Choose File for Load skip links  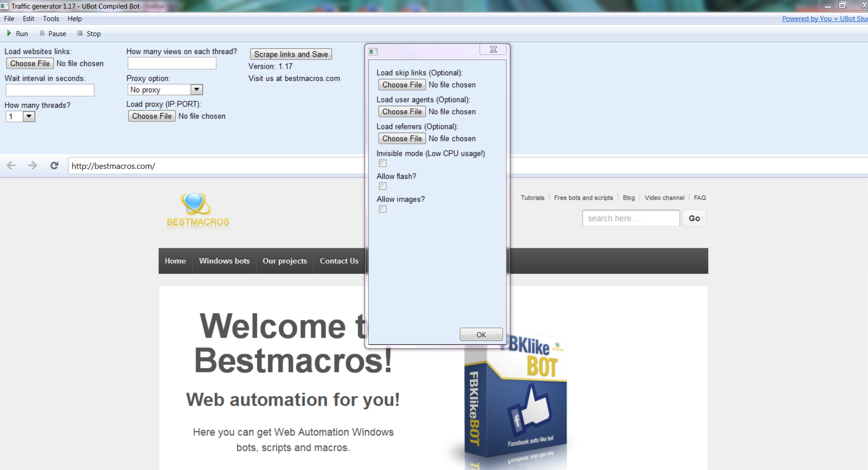click(402, 85)
